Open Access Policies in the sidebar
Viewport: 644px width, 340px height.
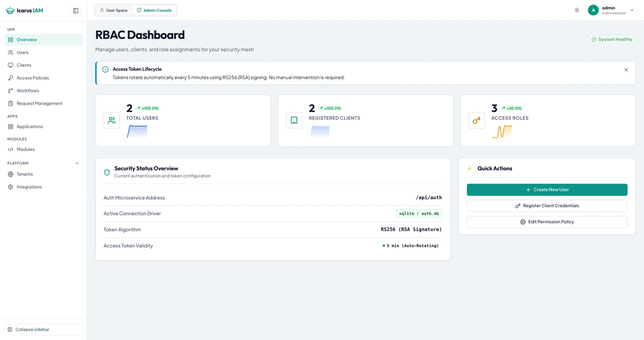tap(43, 78)
